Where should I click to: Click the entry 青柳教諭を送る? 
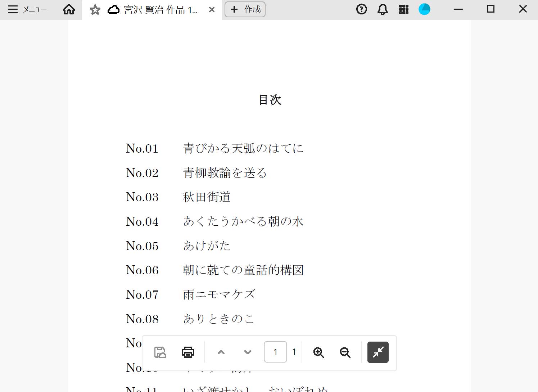225,173
